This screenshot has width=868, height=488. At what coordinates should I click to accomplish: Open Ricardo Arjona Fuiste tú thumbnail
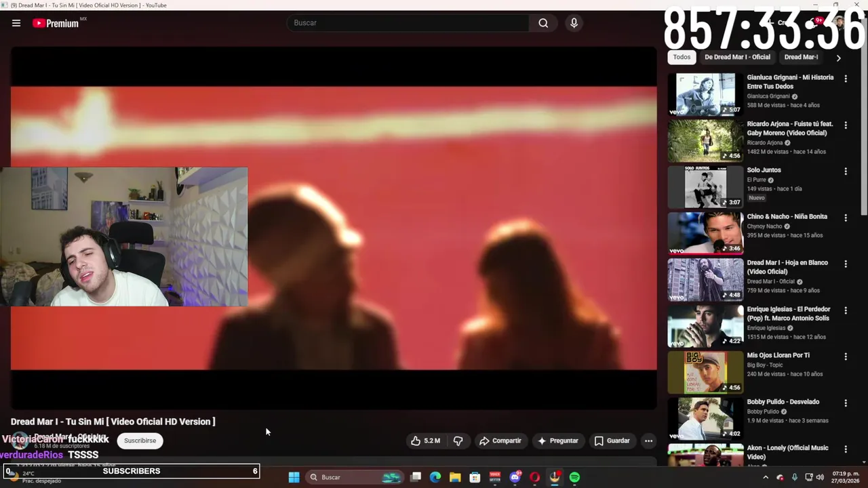coord(705,140)
